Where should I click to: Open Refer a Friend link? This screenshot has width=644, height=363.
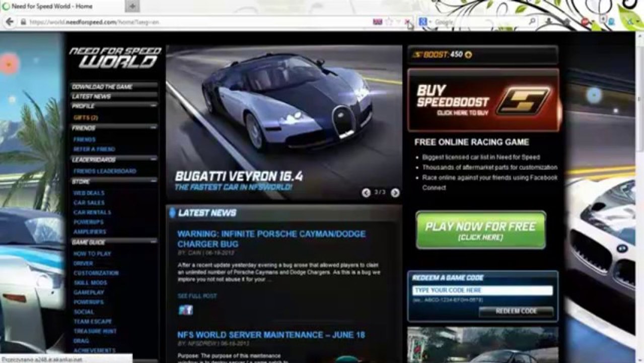(94, 149)
